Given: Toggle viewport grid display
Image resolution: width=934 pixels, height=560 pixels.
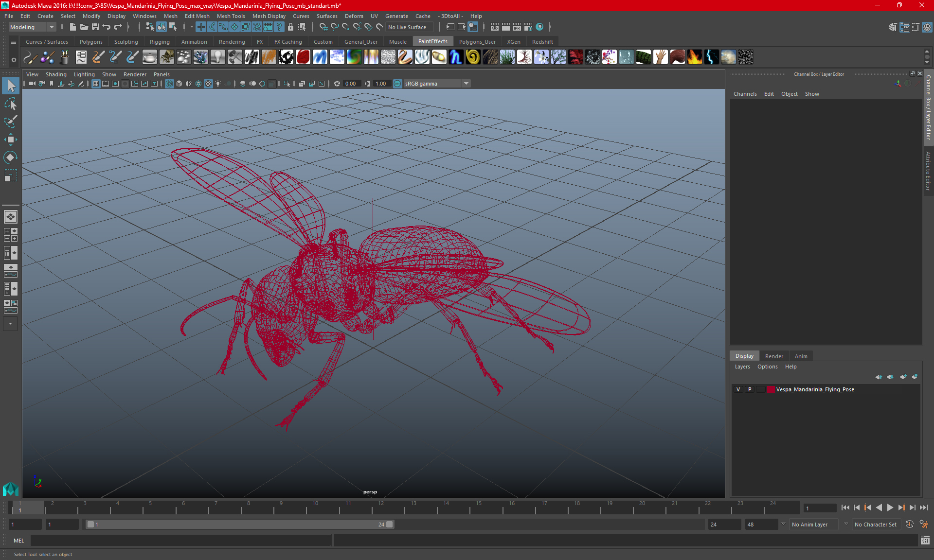Looking at the screenshot, I should tap(96, 84).
